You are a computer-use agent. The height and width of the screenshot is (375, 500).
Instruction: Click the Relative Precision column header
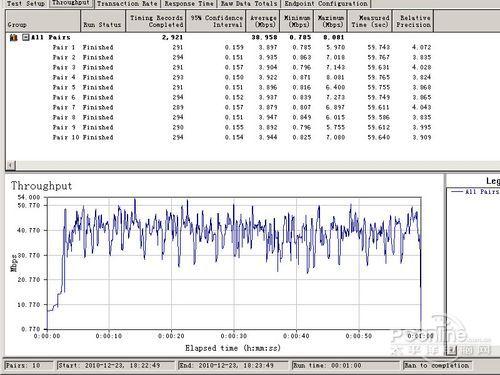point(413,21)
